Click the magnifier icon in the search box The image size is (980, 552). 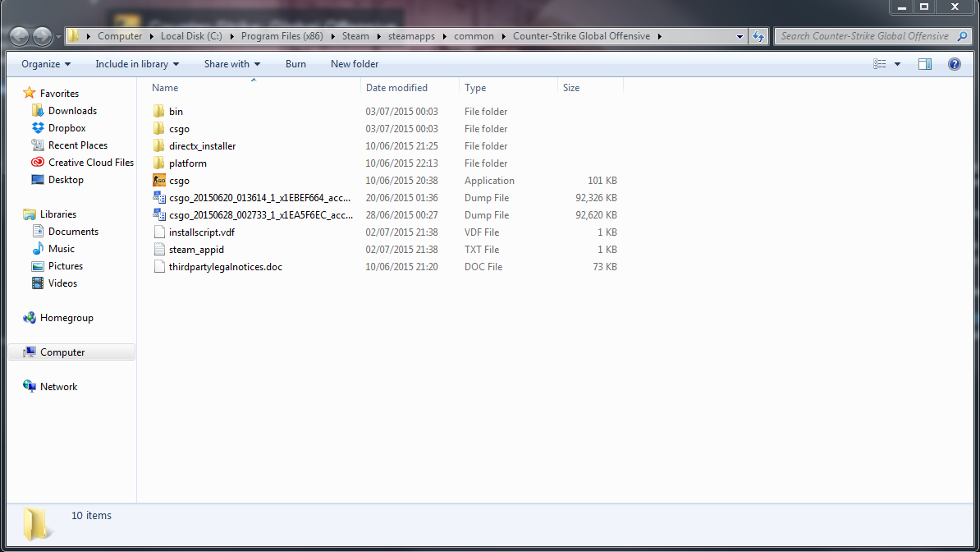click(963, 36)
